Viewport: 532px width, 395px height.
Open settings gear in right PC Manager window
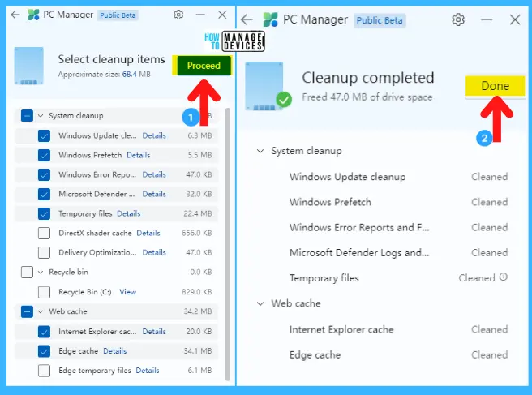point(458,19)
